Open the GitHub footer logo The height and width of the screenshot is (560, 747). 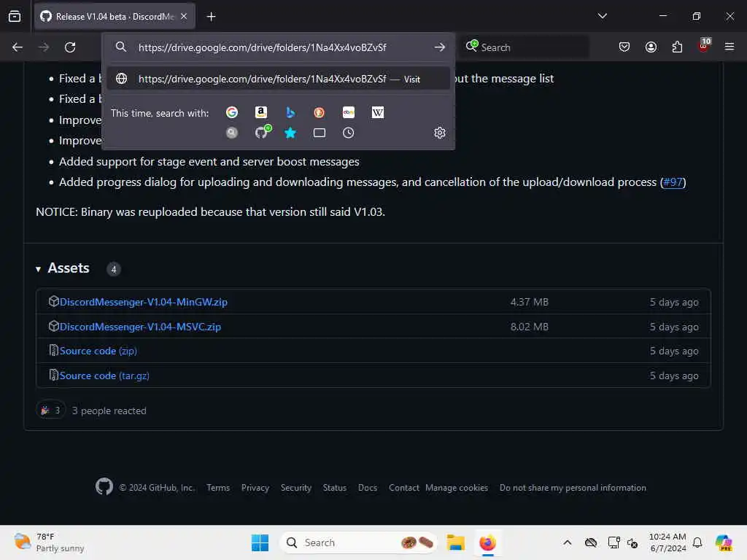coord(104,487)
